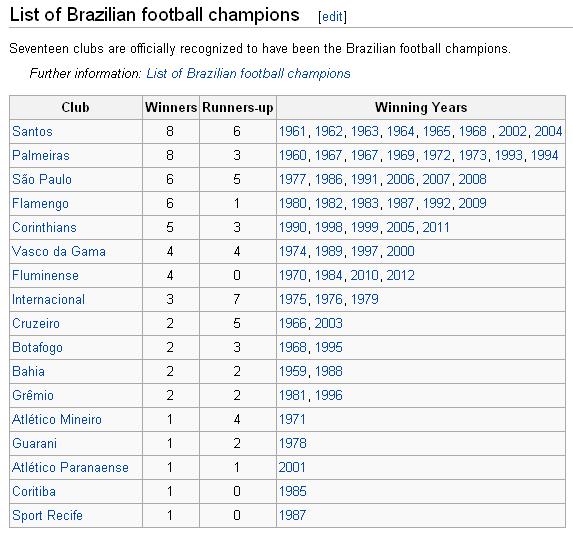Open year 2011 in Corinthians row
Image resolution: width=573 pixels, height=539 pixels.
pos(436,227)
